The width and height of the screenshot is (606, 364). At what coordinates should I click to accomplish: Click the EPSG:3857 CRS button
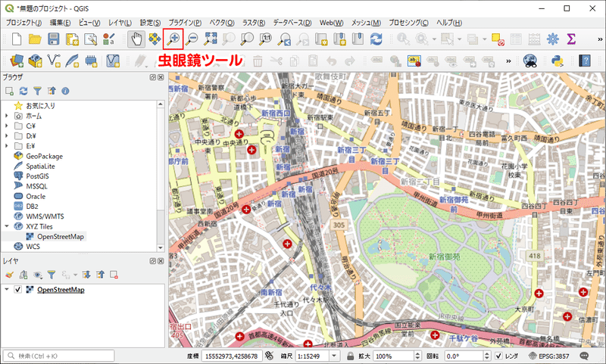tap(548, 356)
